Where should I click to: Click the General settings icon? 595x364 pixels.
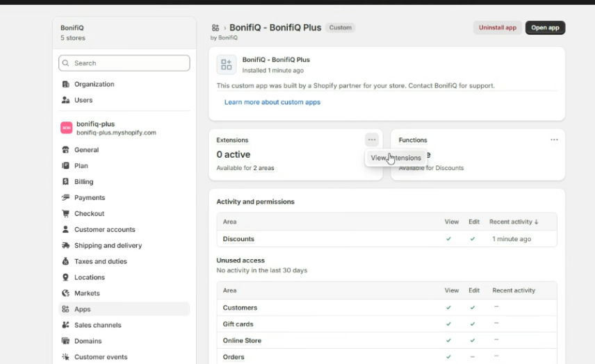(65, 150)
